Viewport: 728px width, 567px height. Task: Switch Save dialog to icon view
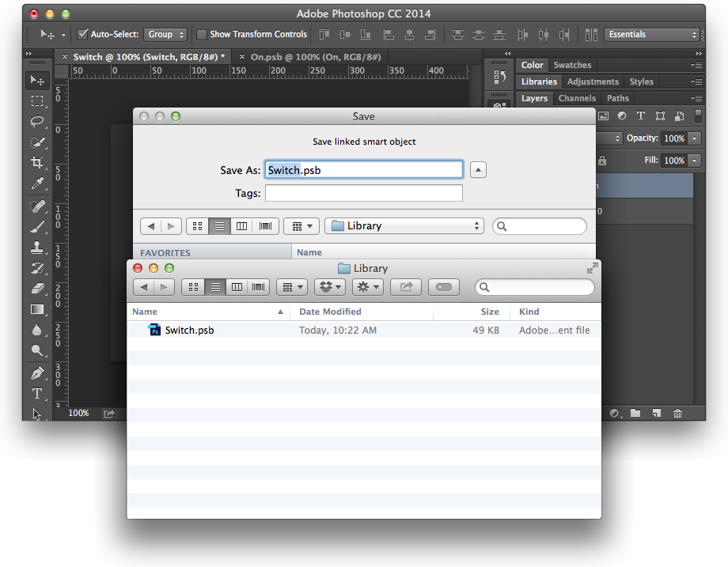pyautogui.click(x=197, y=226)
